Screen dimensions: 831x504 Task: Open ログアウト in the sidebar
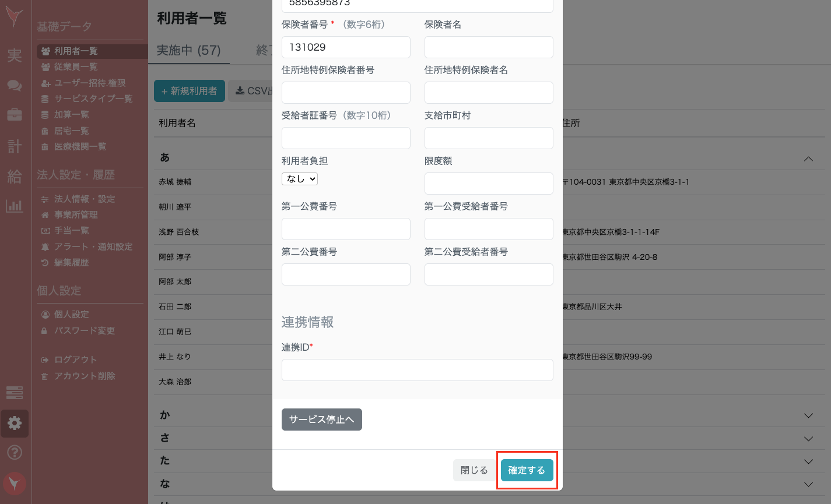(x=75, y=360)
